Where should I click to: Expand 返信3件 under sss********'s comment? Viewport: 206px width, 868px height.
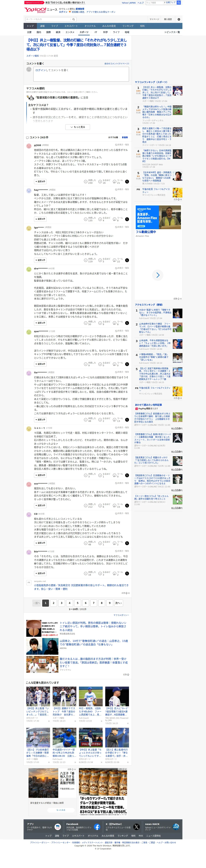[x=40, y=505]
